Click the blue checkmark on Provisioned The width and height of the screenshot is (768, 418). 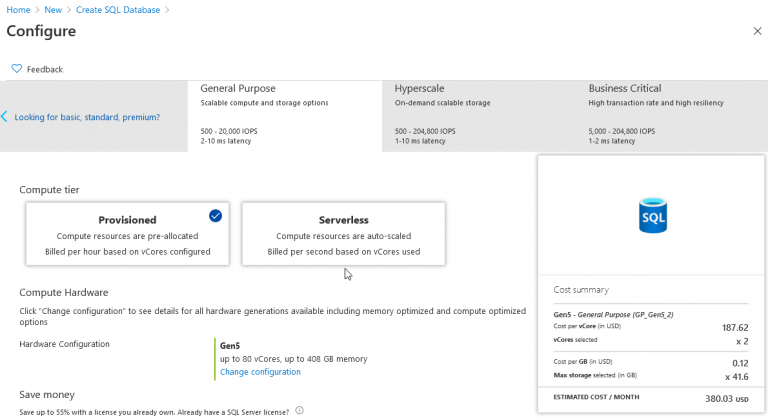click(215, 215)
